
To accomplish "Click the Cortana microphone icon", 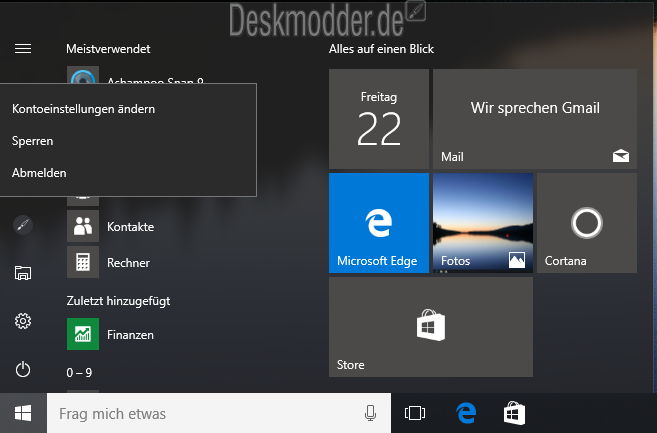I will [370, 413].
